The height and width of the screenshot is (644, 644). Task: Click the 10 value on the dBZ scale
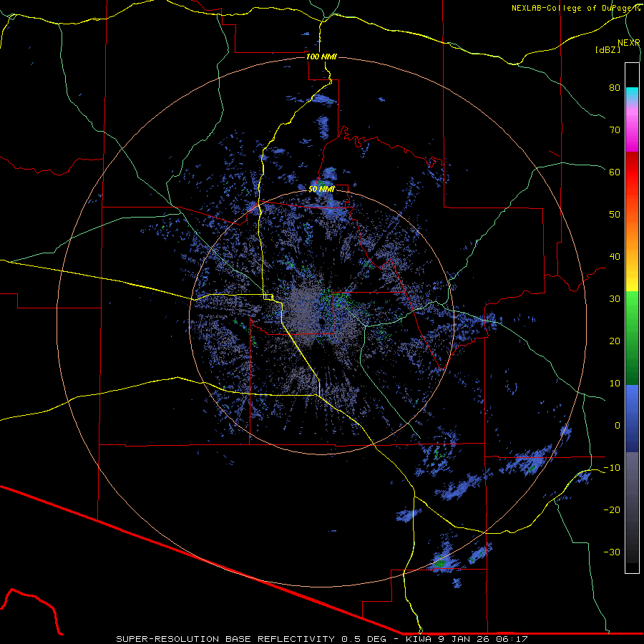[615, 384]
